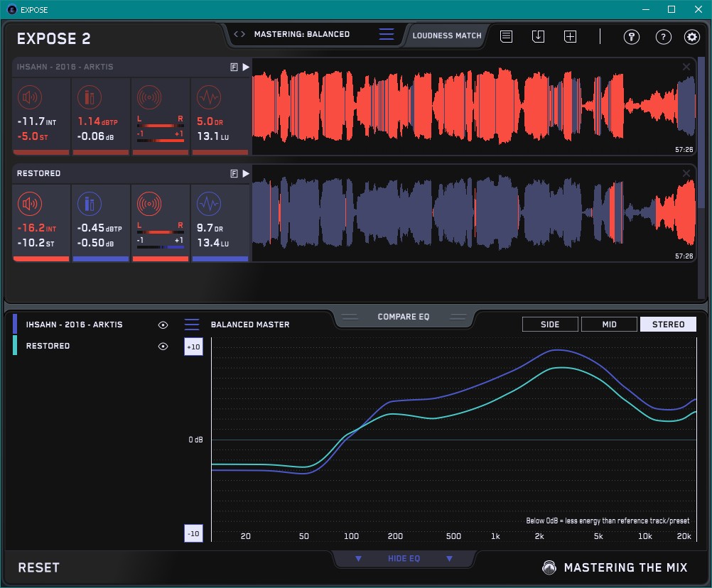Click the true peak icon for IHSAHN track
This screenshot has height=588, width=712.
[90, 98]
